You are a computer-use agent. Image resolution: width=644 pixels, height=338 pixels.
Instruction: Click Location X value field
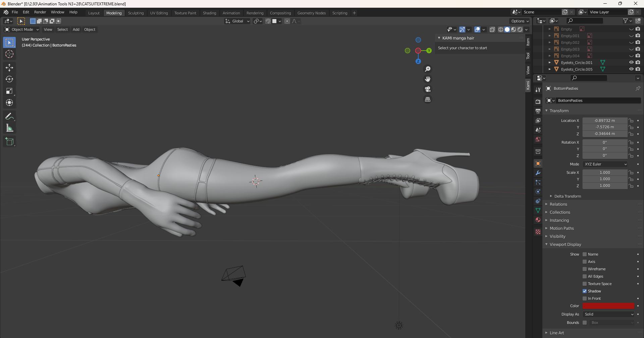tap(605, 121)
